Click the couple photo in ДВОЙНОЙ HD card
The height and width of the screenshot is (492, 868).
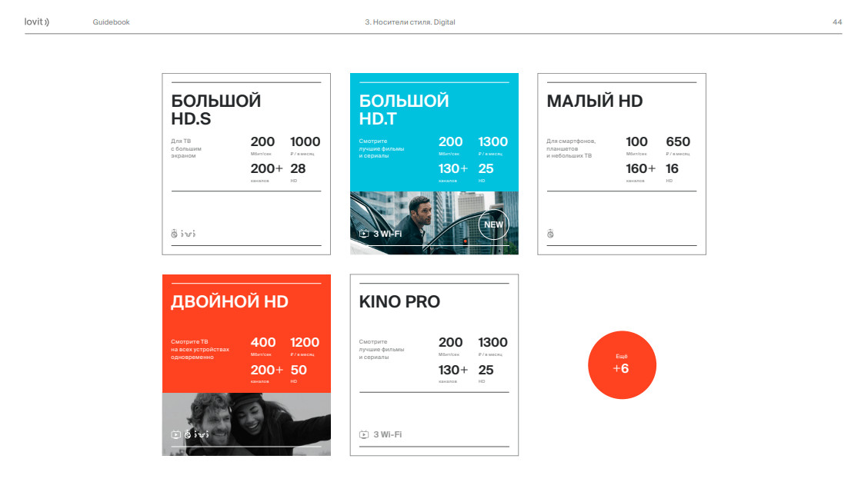(246, 424)
